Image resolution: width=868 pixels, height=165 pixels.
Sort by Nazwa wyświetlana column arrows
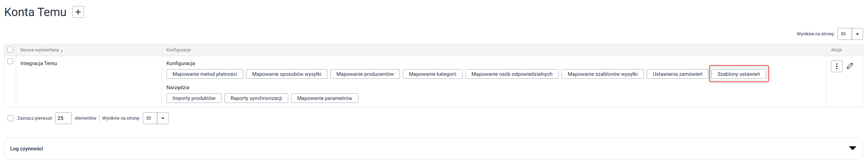click(62, 51)
